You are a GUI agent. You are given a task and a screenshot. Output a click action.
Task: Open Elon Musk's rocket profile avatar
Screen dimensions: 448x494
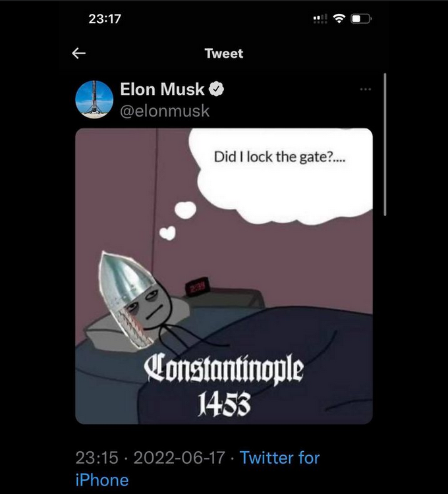click(x=94, y=99)
